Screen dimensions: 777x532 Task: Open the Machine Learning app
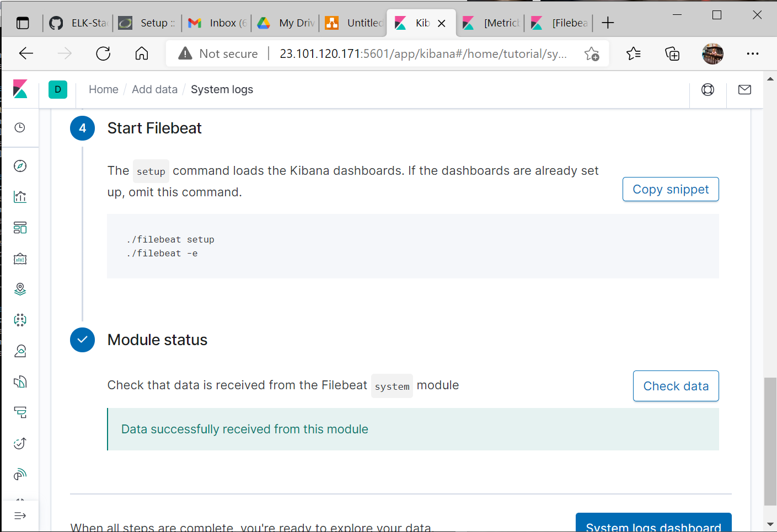click(x=20, y=320)
